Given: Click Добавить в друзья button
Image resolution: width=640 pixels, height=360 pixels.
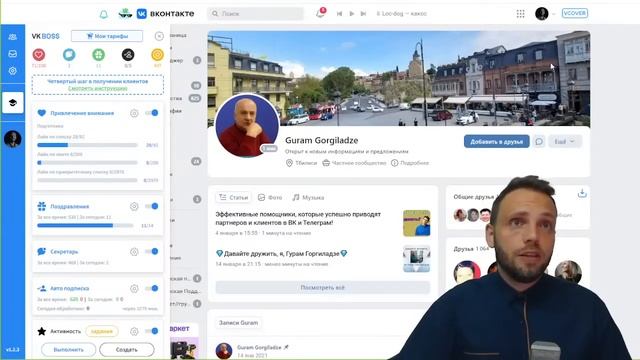Looking at the screenshot, I should 496,142.
